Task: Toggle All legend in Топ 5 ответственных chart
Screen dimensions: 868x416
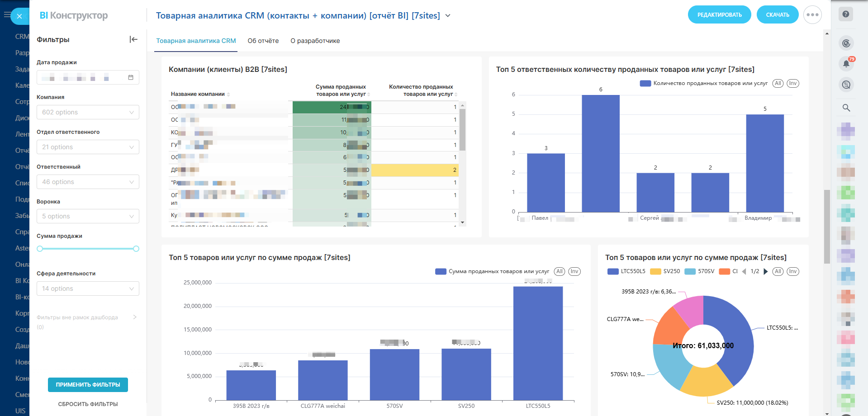Action: (778, 83)
